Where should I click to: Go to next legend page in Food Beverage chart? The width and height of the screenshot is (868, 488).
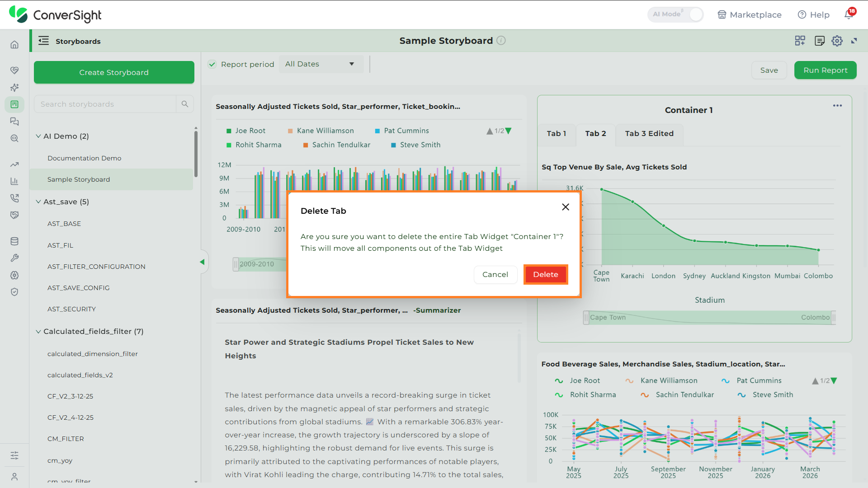pos(834,381)
